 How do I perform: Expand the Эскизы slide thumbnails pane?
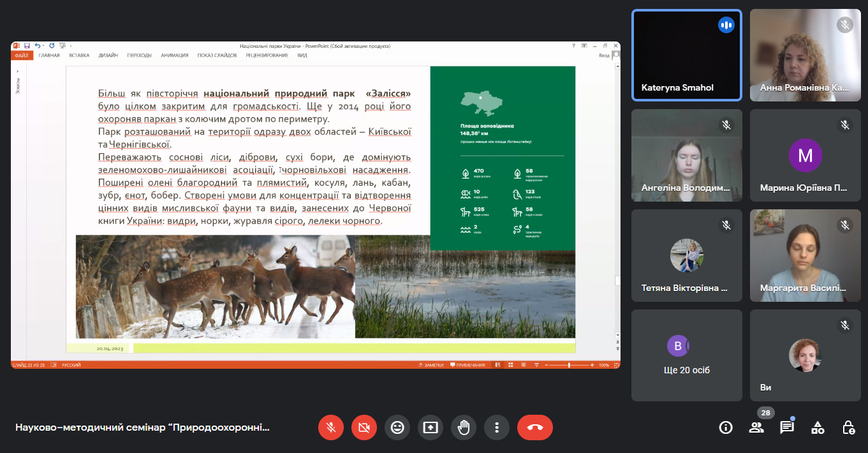pos(17,84)
